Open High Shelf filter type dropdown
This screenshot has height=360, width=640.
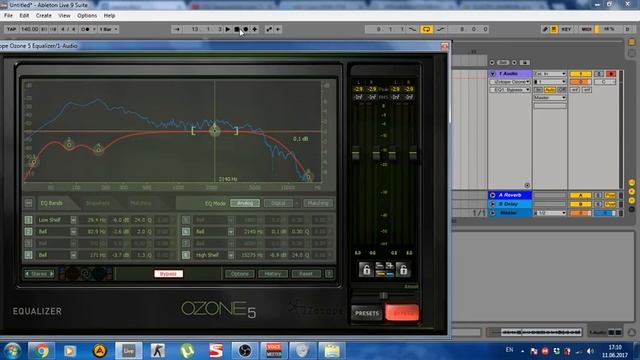[231, 255]
